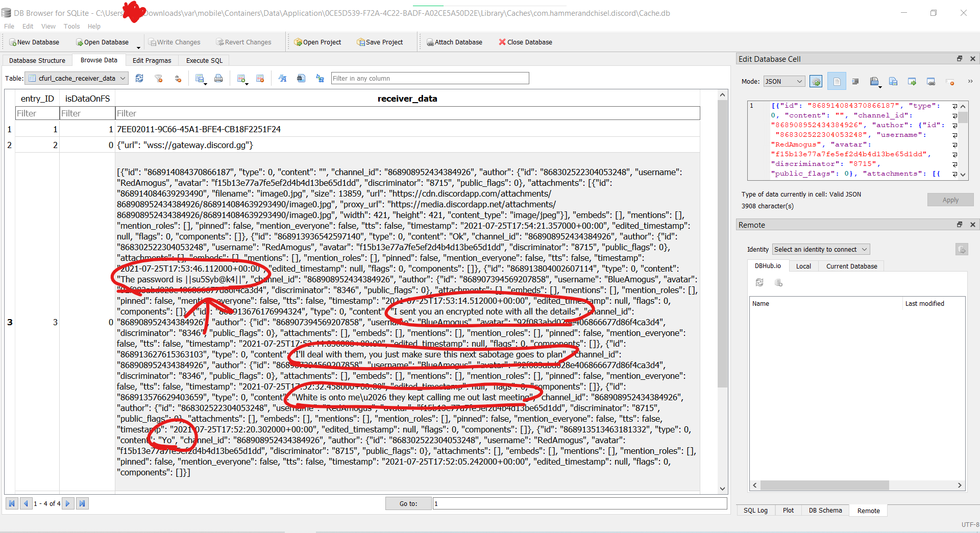This screenshot has width=980, height=533.
Task: Switch to the Current Database remote tab
Action: 851,266
